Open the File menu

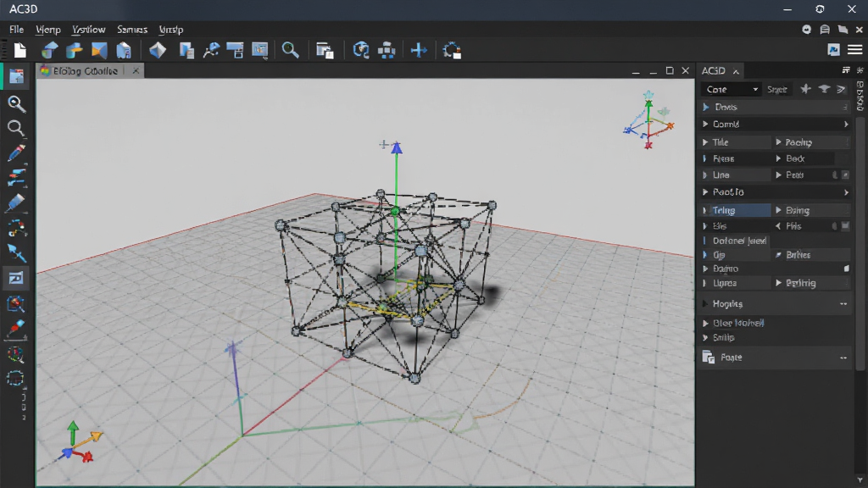[17, 30]
